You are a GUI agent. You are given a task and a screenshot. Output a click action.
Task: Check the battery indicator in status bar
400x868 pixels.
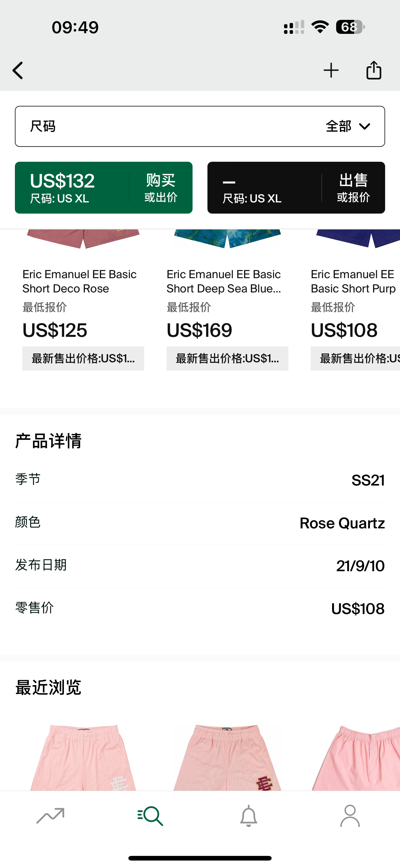[x=350, y=27]
